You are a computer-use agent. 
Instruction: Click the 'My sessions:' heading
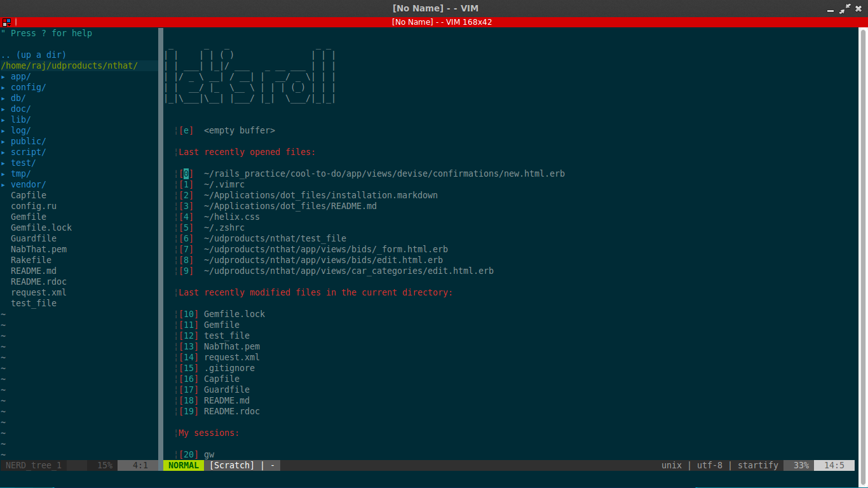click(x=209, y=433)
